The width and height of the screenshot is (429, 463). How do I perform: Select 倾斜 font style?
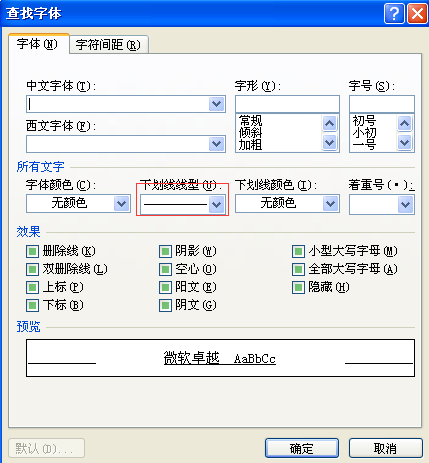pyautogui.click(x=251, y=132)
